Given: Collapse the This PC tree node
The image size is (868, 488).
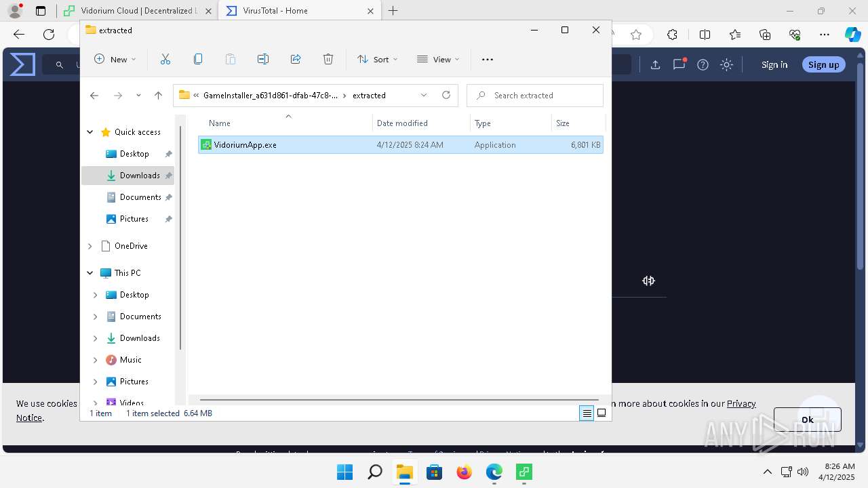Looking at the screenshot, I should click(x=90, y=273).
